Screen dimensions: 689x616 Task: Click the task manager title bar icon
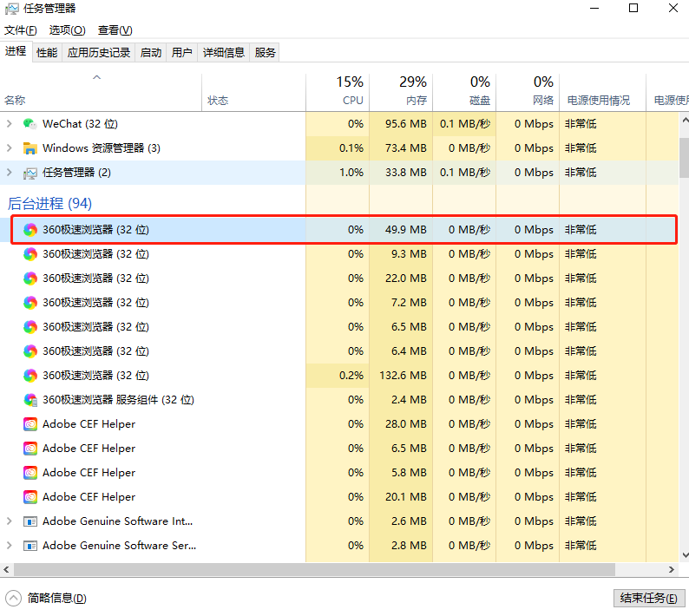click(14, 9)
